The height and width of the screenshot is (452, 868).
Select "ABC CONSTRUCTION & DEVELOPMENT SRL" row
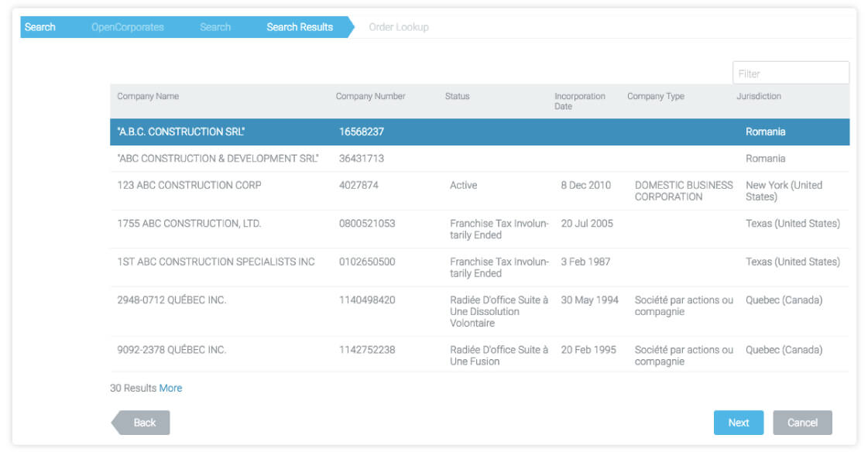click(x=479, y=158)
